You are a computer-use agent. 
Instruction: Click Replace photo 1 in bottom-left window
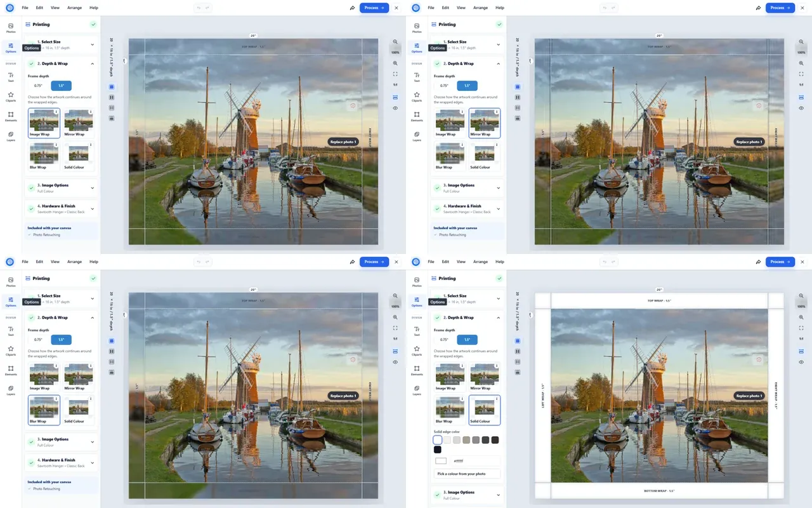(343, 396)
